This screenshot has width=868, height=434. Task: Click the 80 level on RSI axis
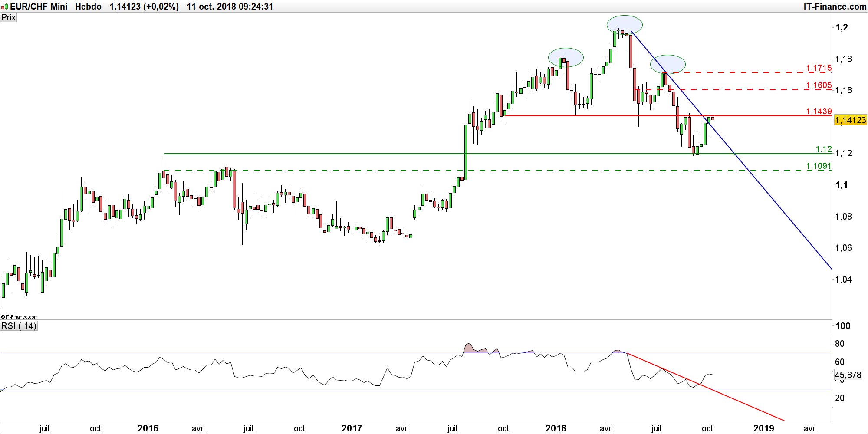(840, 344)
